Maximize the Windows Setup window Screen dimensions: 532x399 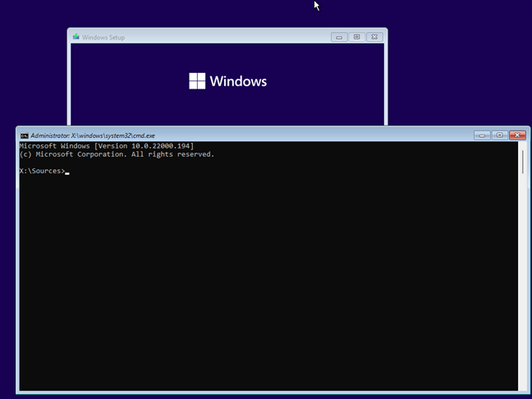[356, 37]
